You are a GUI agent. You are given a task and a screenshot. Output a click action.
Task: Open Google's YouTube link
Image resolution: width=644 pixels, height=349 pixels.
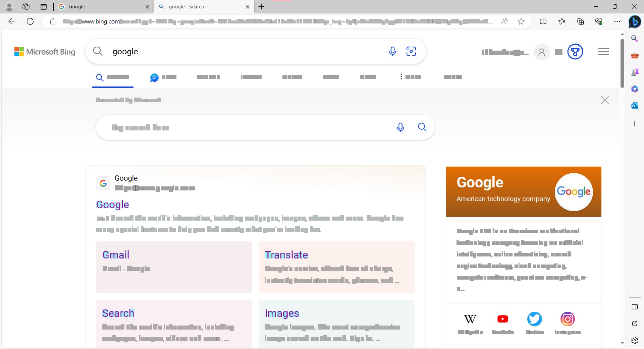point(502,324)
